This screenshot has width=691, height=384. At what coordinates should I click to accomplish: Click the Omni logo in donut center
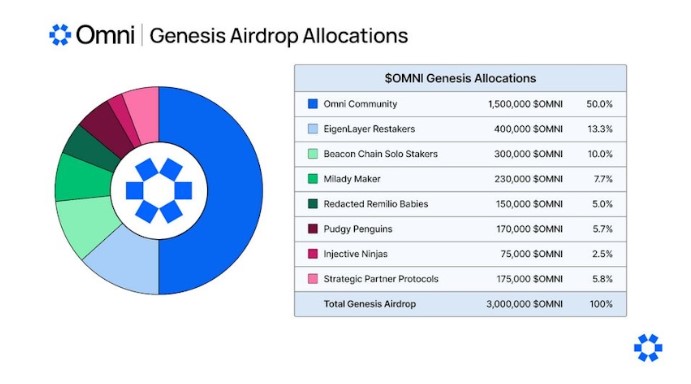159,190
